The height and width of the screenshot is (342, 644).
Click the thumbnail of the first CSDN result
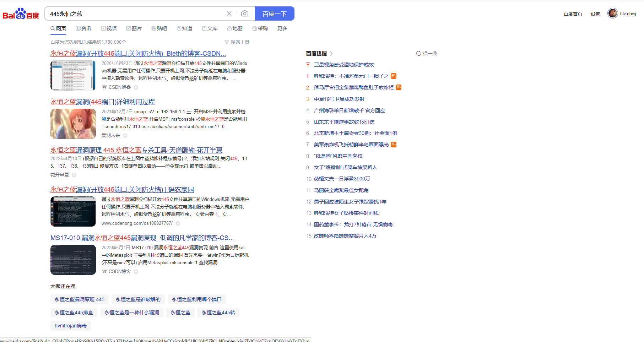[x=73, y=75]
